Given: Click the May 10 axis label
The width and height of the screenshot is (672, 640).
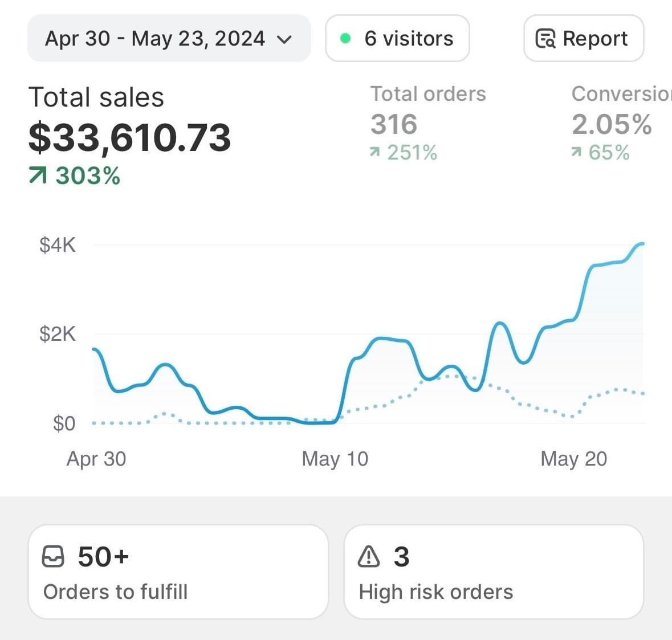Looking at the screenshot, I should coord(335,459).
